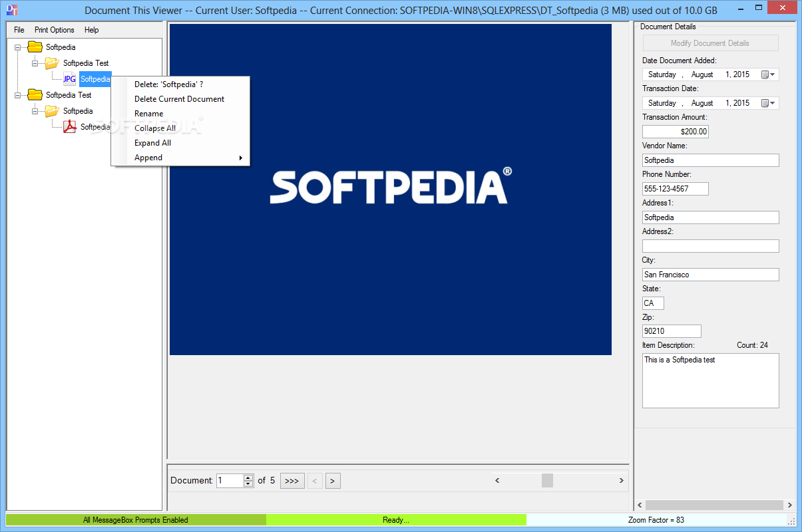Image resolution: width=802 pixels, height=532 pixels.
Task: Click the Transaction Amount field showing $200.00
Action: (x=676, y=132)
